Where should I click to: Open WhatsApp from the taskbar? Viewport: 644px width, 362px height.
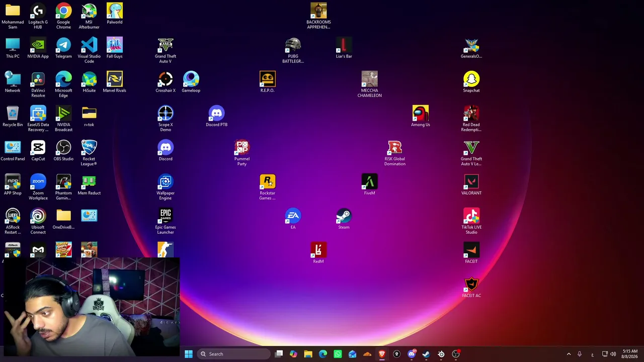(x=338, y=354)
